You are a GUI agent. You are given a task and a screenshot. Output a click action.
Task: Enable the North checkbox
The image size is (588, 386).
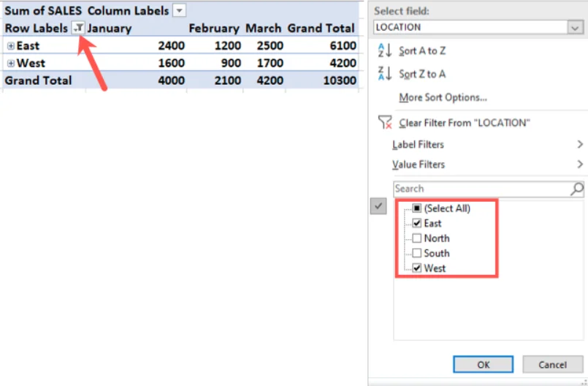pos(416,238)
